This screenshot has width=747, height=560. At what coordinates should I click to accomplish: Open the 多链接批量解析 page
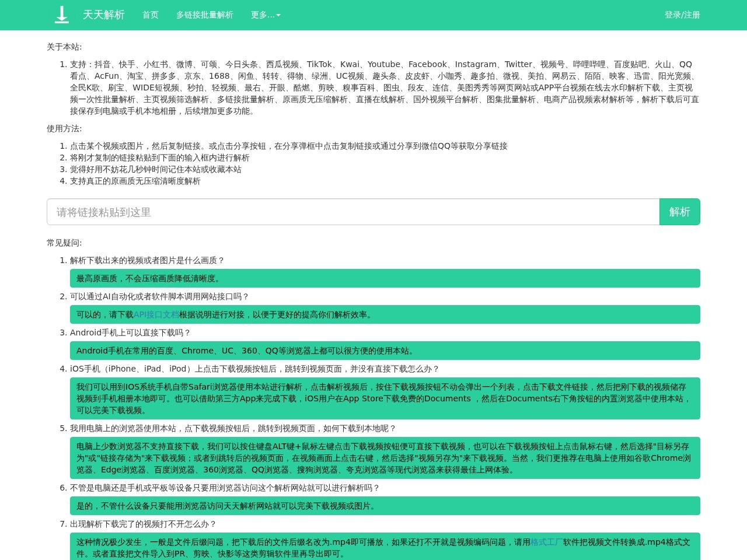click(x=205, y=15)
